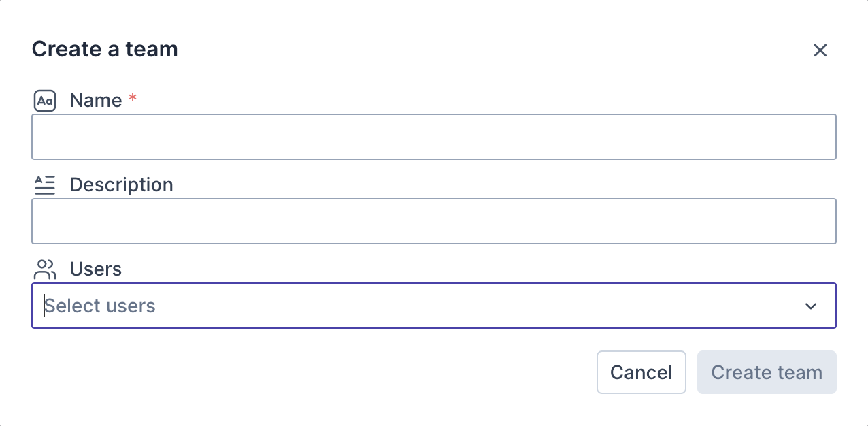Click the text lines icon beside Description
The height and width of the screenshot is (426, 868).
pos(45,185)
